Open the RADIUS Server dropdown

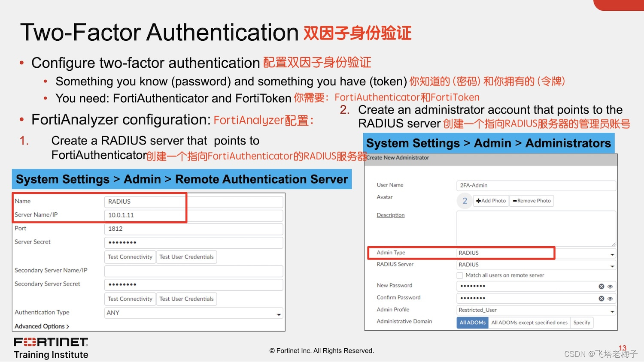tap(536, 265)
